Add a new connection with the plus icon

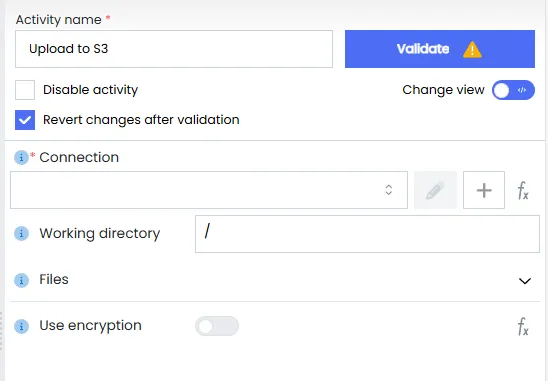click(484, 190)
